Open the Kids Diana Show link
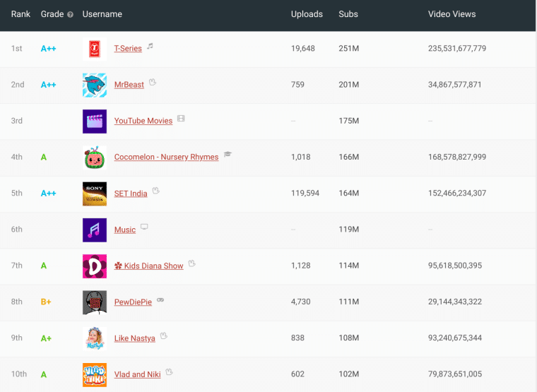537x392 pixels. coord(148,266)
